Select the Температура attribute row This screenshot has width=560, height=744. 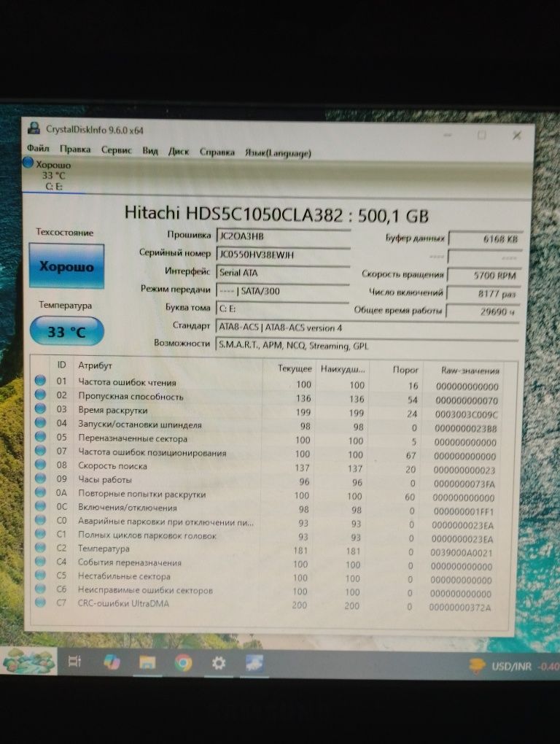tap(271, 551)
